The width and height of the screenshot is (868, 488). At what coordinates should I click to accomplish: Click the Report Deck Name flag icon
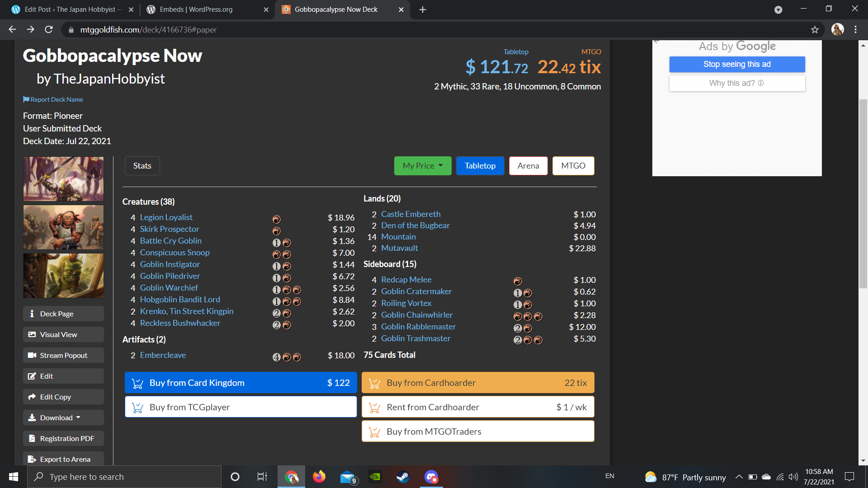point(26,99)
